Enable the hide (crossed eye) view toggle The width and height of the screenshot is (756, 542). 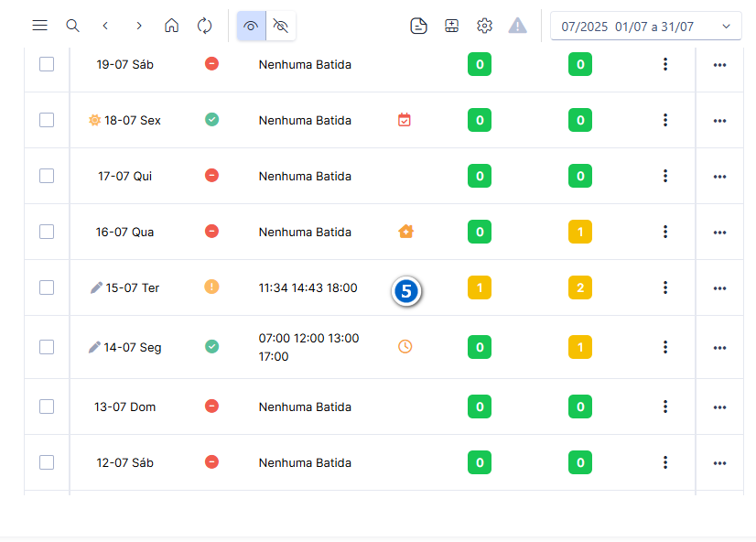point(281,26)
